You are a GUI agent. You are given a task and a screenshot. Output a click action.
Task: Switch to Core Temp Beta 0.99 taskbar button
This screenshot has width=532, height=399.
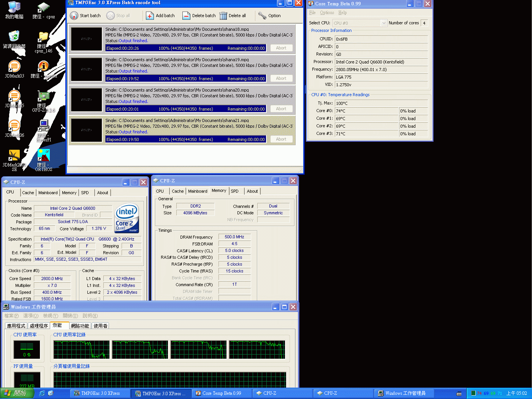click(x=222, y=393)
